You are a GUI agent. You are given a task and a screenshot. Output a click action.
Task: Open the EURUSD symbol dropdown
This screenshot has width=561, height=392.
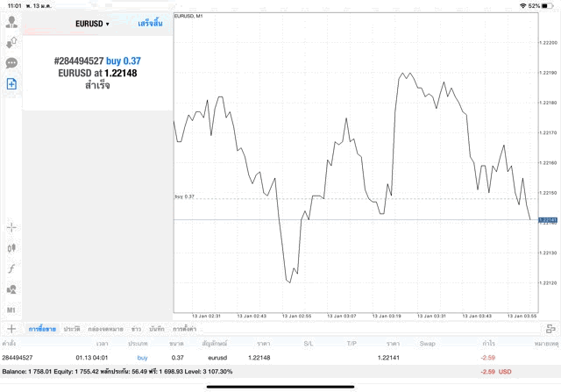pos(92,24)
